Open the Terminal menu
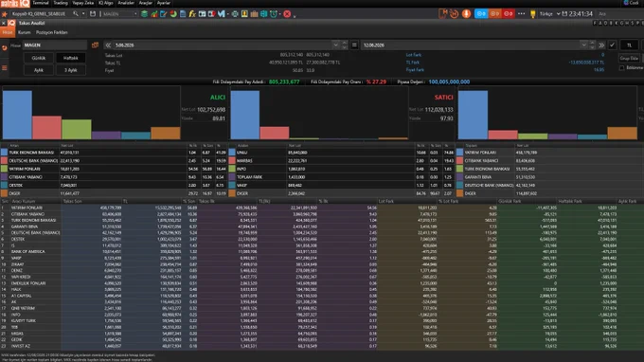Viewport: 644px width, 362px height. pyautogui.click(x=40, y=3)
